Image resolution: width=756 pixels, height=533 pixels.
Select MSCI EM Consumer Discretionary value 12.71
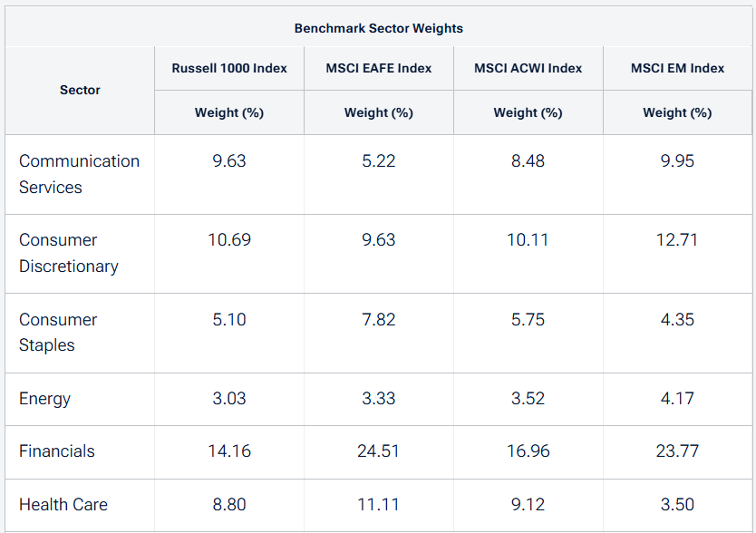[677, 240]
